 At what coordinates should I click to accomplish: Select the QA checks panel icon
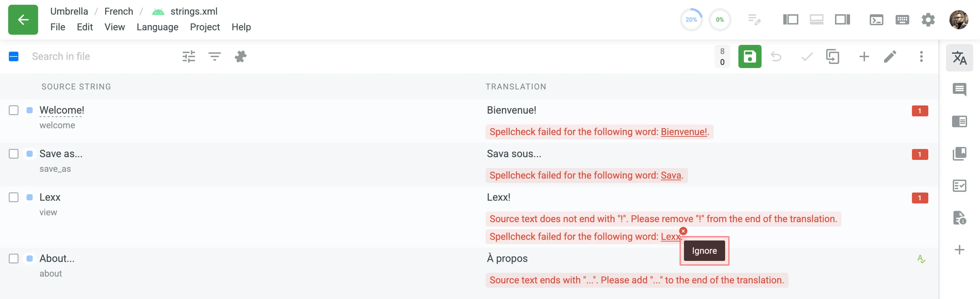tap(960, 186)
